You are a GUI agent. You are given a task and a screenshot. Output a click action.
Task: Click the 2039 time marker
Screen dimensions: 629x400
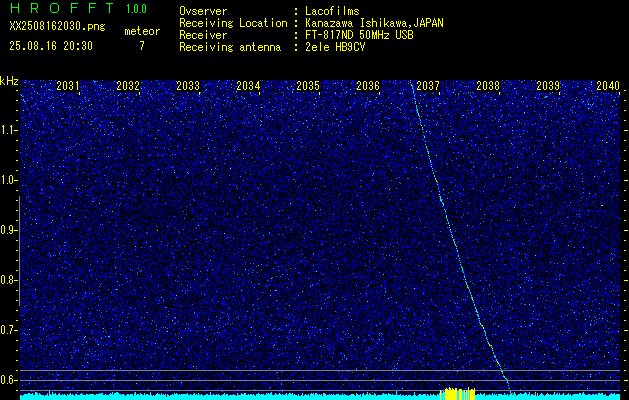point(548,86)
